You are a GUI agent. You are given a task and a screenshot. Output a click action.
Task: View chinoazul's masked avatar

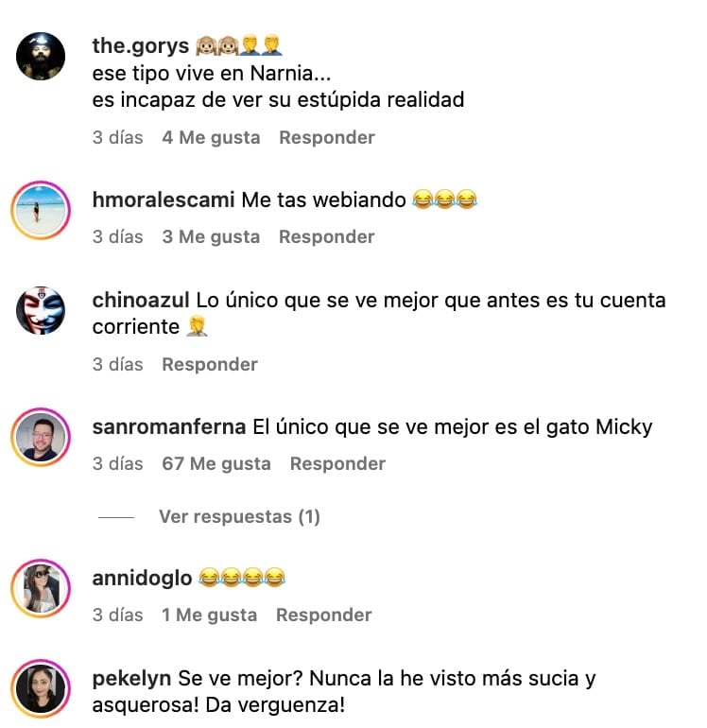tap(41, 310)
